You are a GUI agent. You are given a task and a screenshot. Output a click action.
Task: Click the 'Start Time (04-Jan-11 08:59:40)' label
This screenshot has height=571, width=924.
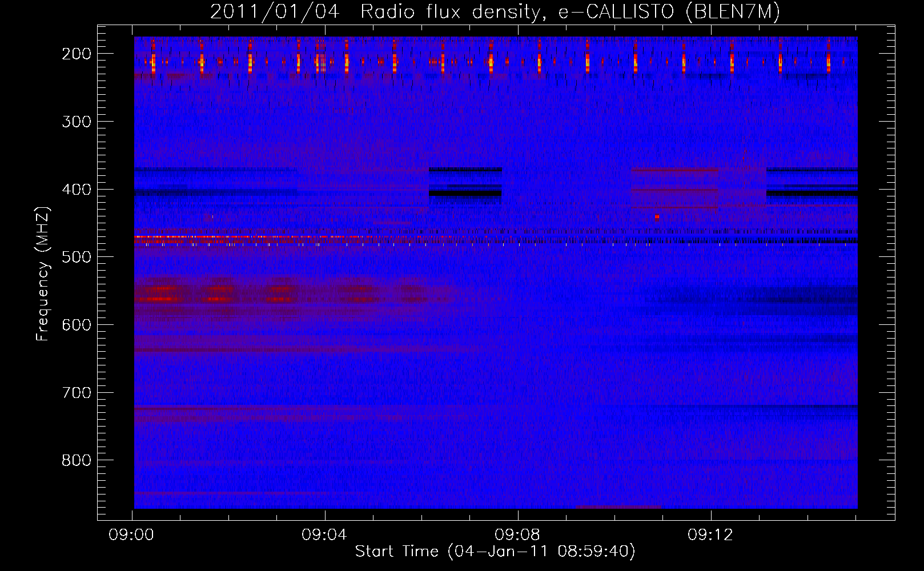click(495, 552)
